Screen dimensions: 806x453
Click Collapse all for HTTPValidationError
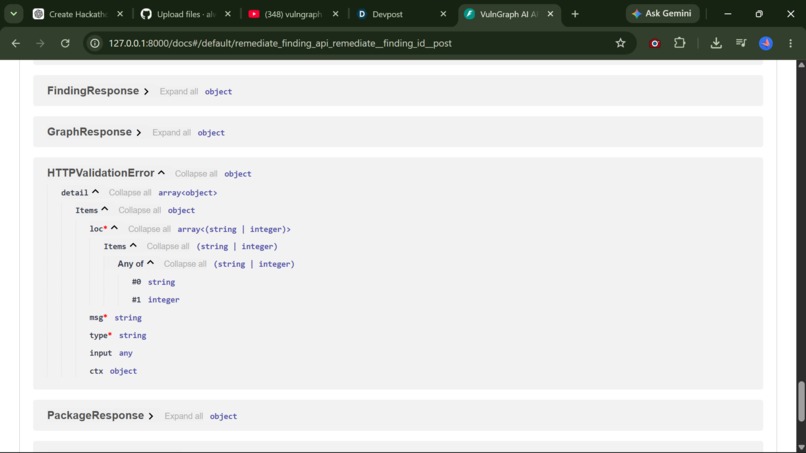pos(196,174)
